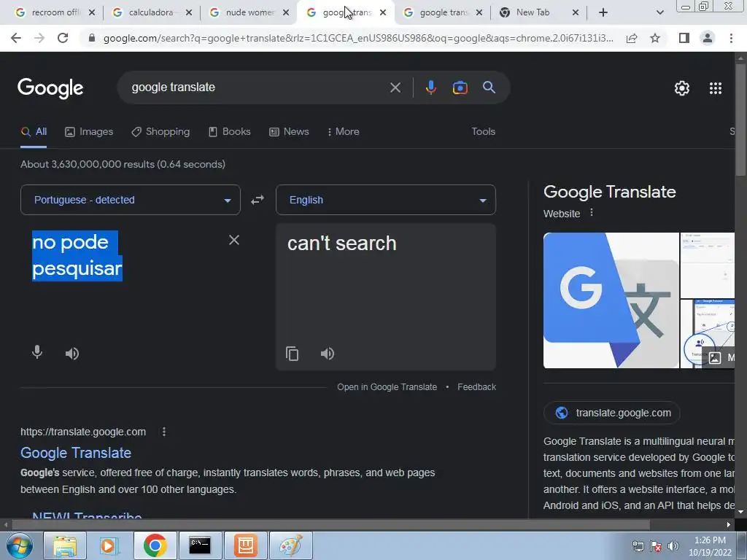Send Feedback on the translator
This screenshot has height=560, width=747.
coord(476,387)
